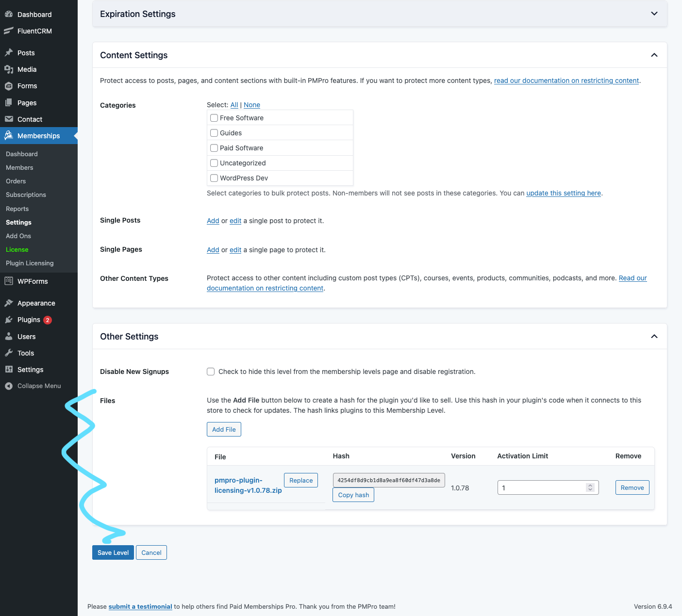
Task: Click the Save Level button
Action: pyautogui.click(x=113, y=552)
